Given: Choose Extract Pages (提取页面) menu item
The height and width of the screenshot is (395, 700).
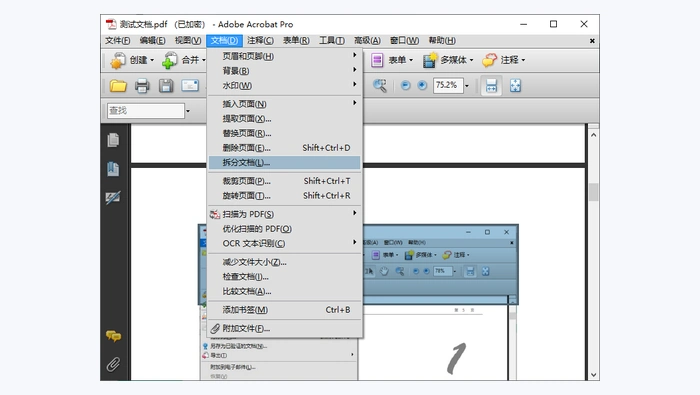Looking at the screenshot, I should pyautogui.click(x=284, y=119).
